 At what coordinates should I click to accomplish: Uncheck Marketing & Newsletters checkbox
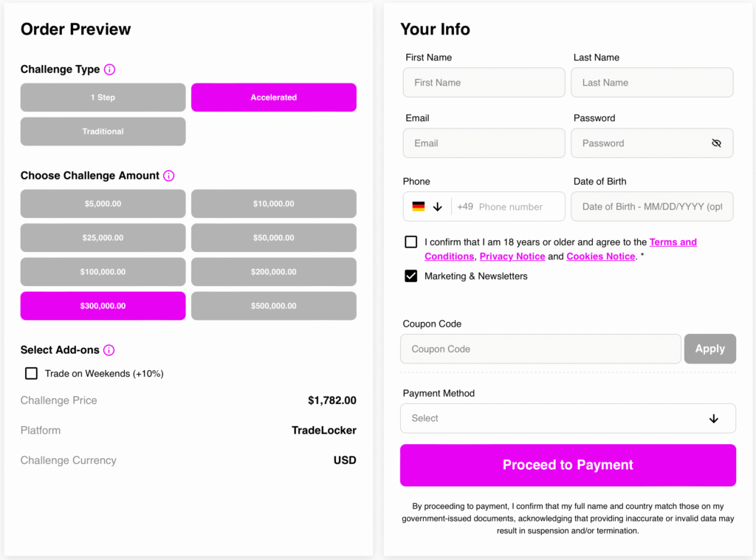[410, 276]
